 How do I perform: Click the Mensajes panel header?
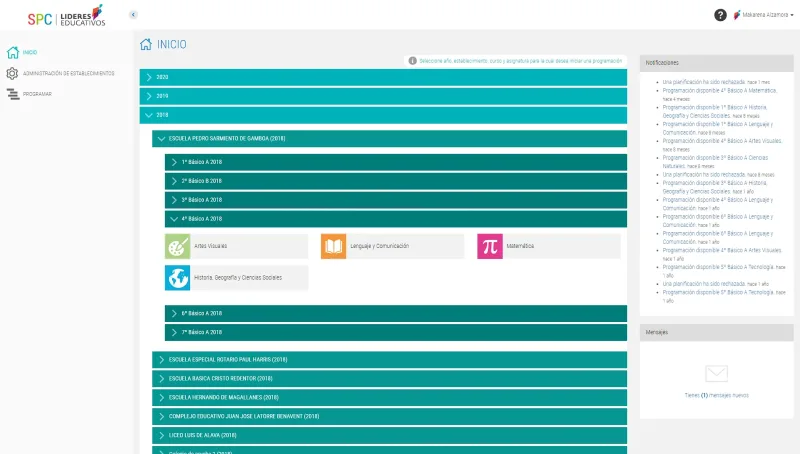click(x=716, y=332)
